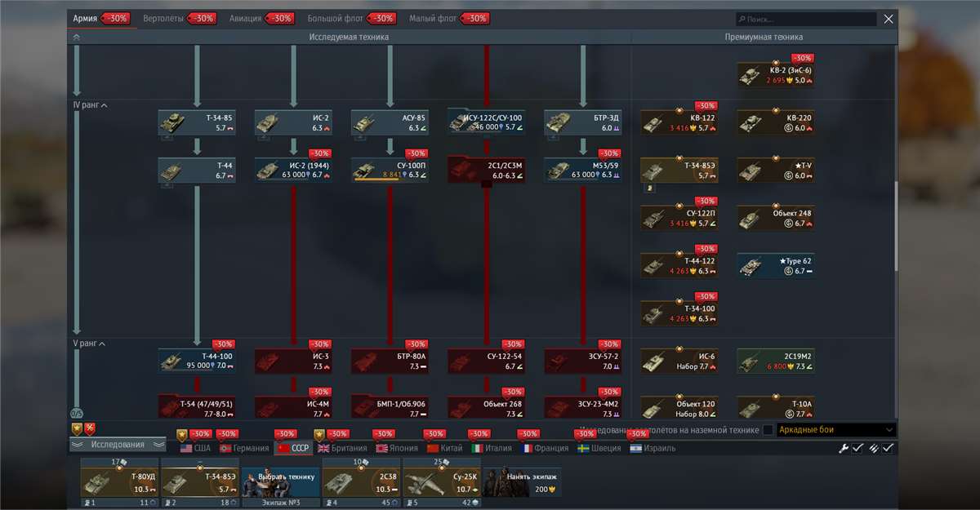Toggle helicopter research on ground vehicles checkbox
The height and width of the screenshot is (510, 980).
click(x=768, y=430)
